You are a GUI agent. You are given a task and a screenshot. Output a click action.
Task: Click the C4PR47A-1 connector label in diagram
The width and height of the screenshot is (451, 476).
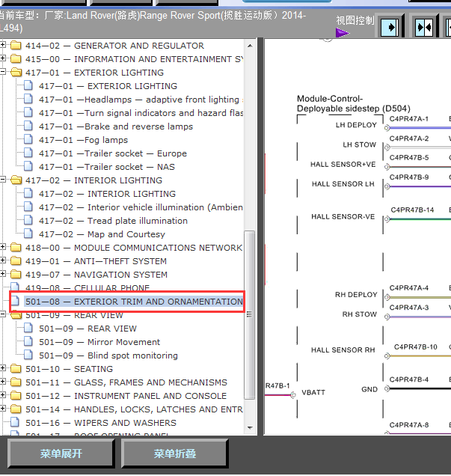click(409, 119)
